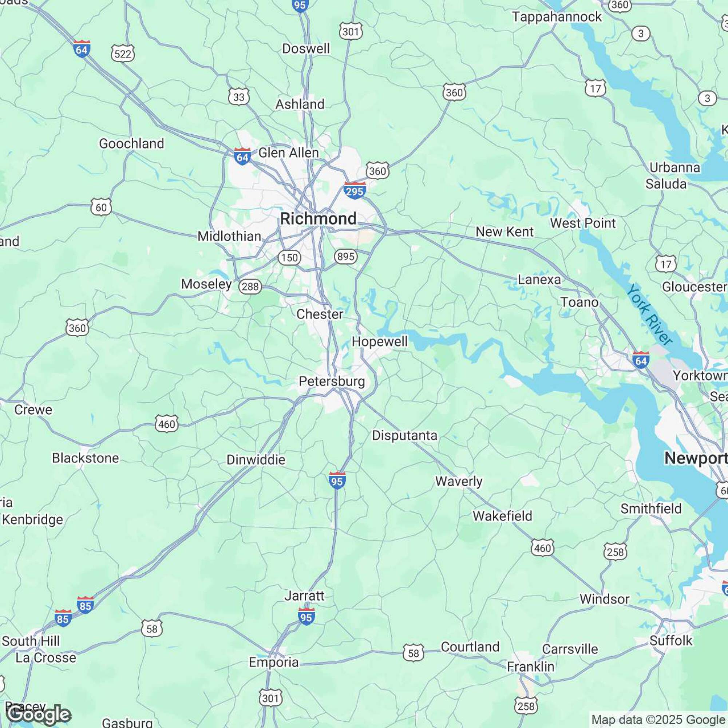Viewport: 728px width, 728px height.
Task: Click the Suffolk city label
Action: (x=671, y=640)
